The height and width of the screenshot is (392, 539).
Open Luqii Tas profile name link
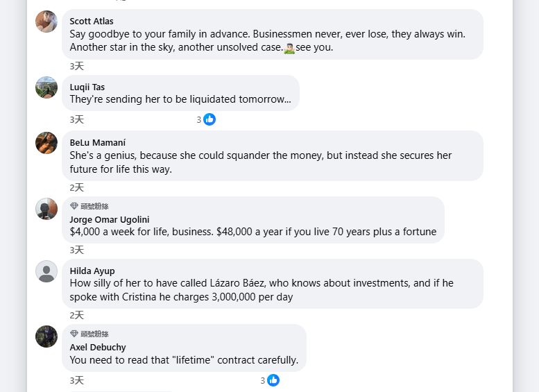87,87
